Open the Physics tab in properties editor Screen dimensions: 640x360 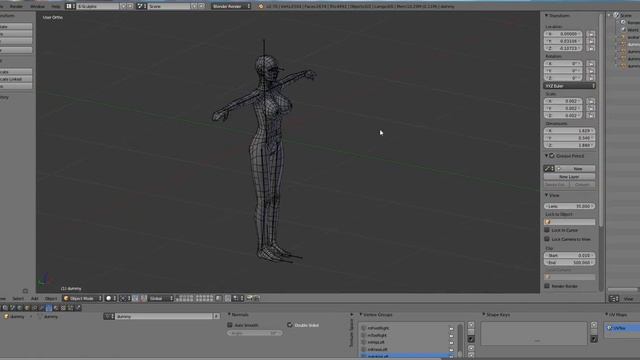coord(78,308)
